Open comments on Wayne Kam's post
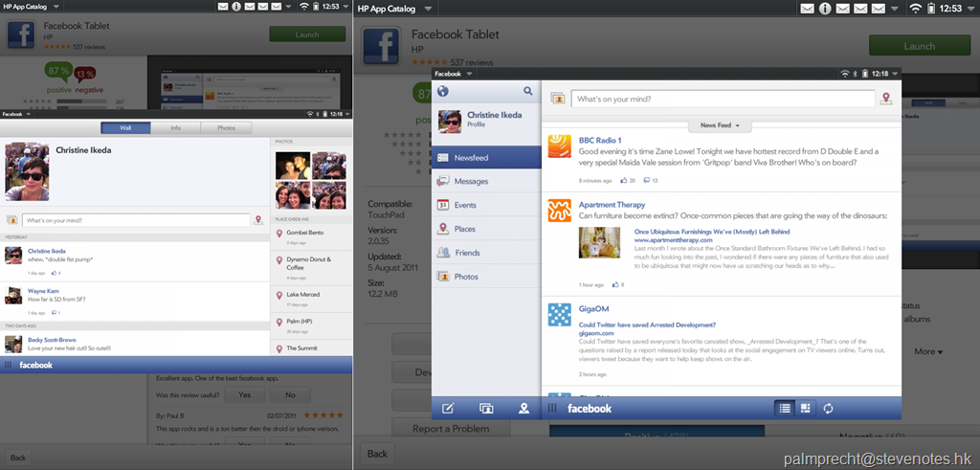This screenshot has height=470, width=980. (56, 312)
